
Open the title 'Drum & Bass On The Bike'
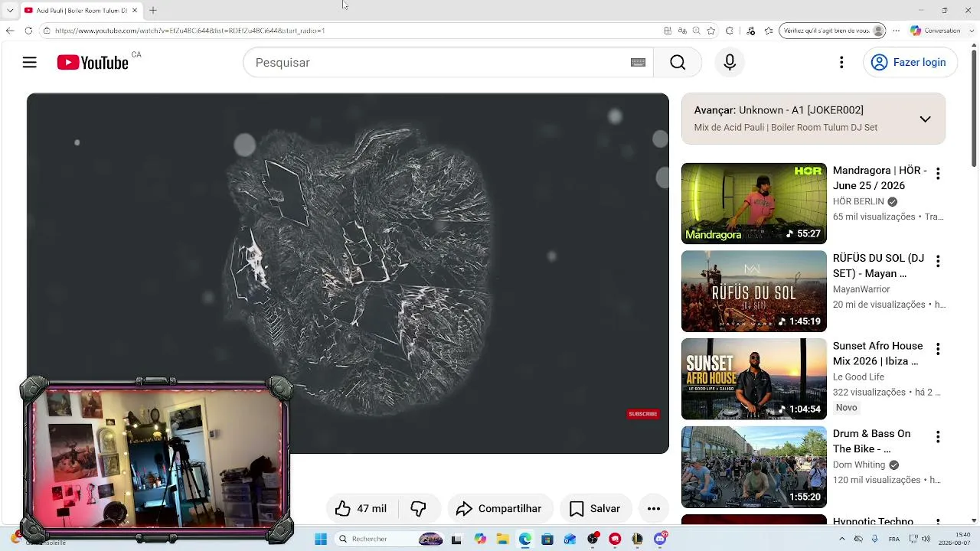(x=871, y=442)
